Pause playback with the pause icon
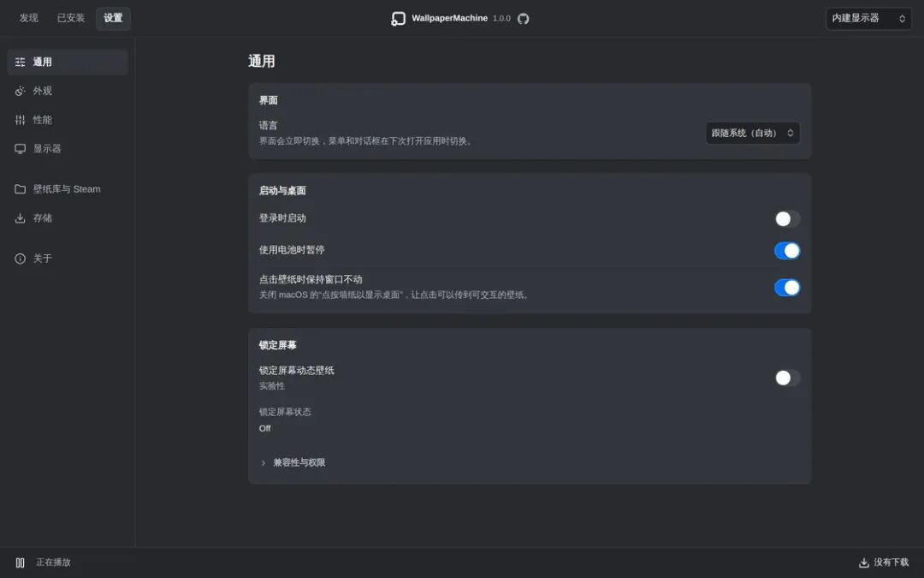 point(20,563)
